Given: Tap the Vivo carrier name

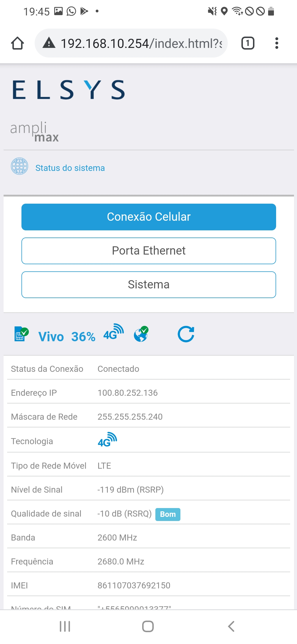Looking at the screenshot, I should [x=51, y=337].
